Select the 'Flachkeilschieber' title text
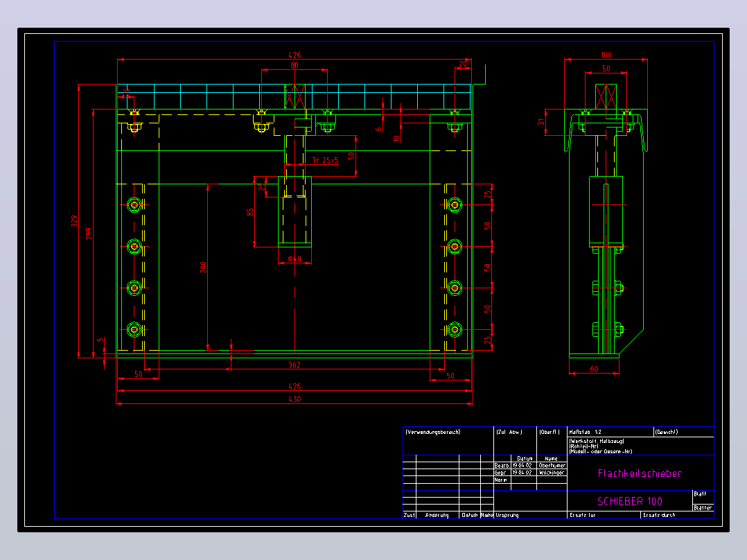Image resolution: width=747 pixels, height=560 pixels. [640, 473]
